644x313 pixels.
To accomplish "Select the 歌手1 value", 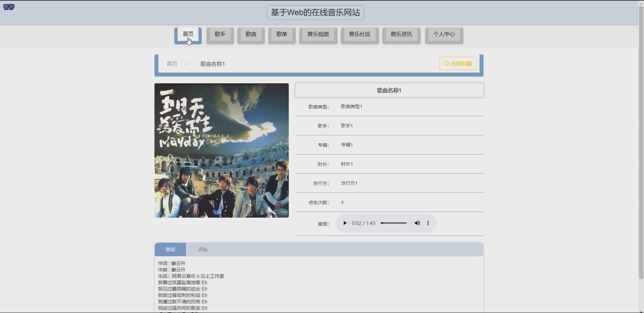I will tap(347, 126).
